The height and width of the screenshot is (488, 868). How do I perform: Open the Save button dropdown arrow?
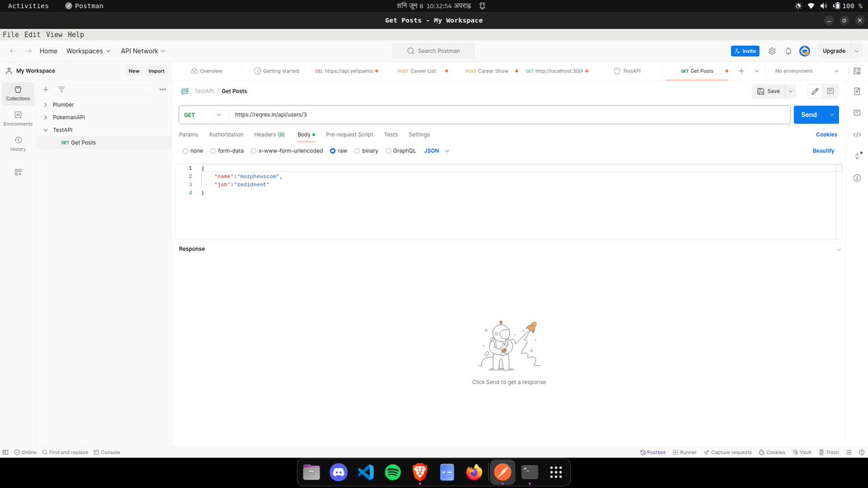[x=791, y=91]
